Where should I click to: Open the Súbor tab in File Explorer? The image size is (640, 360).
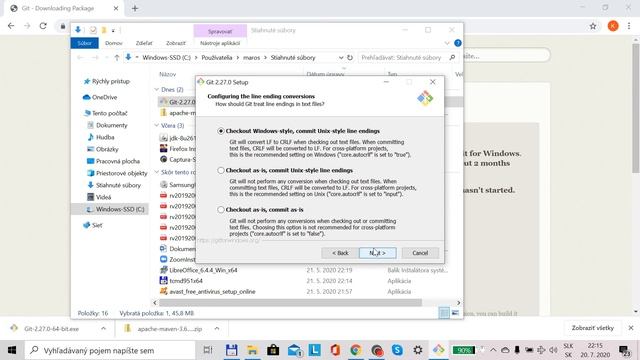point(84,43)
